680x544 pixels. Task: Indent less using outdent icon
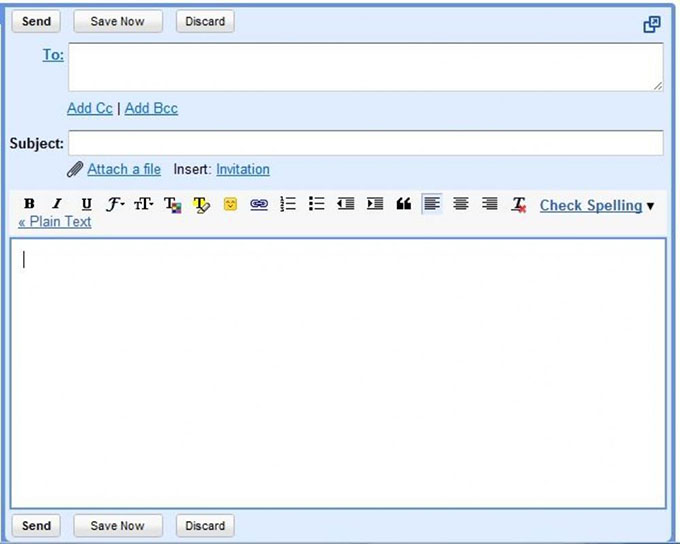(x=346, y=204)
